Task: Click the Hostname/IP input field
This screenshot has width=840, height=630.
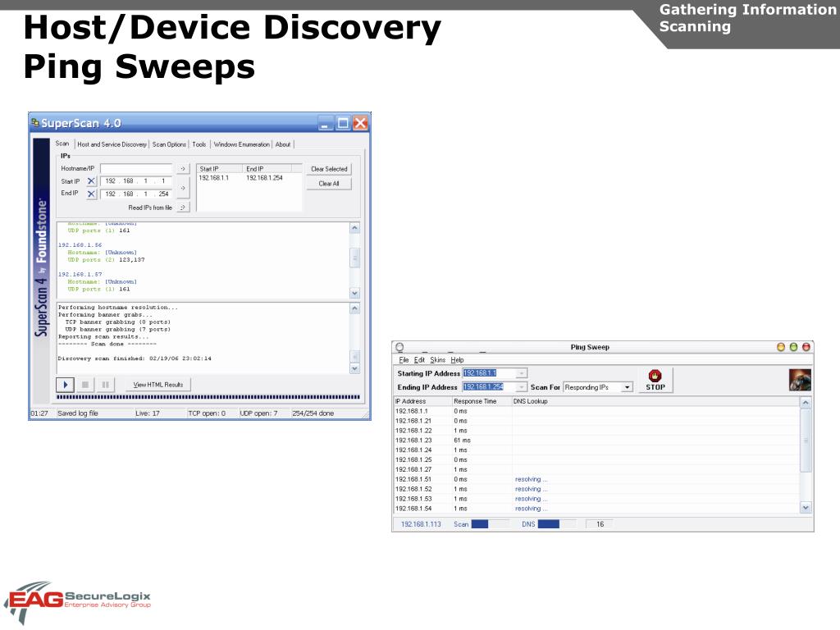Action: [x=136, y=169]
